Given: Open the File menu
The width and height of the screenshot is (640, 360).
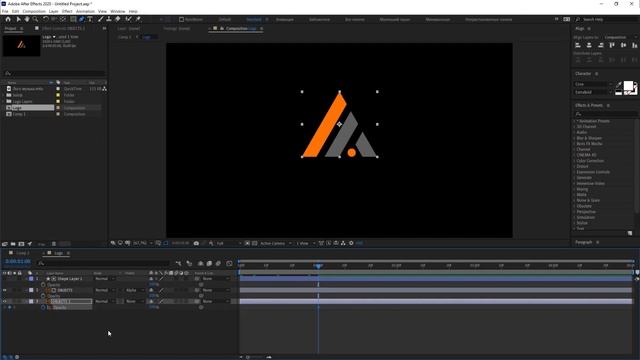Looking at the screenshot, I should click(x=5, y=11).
